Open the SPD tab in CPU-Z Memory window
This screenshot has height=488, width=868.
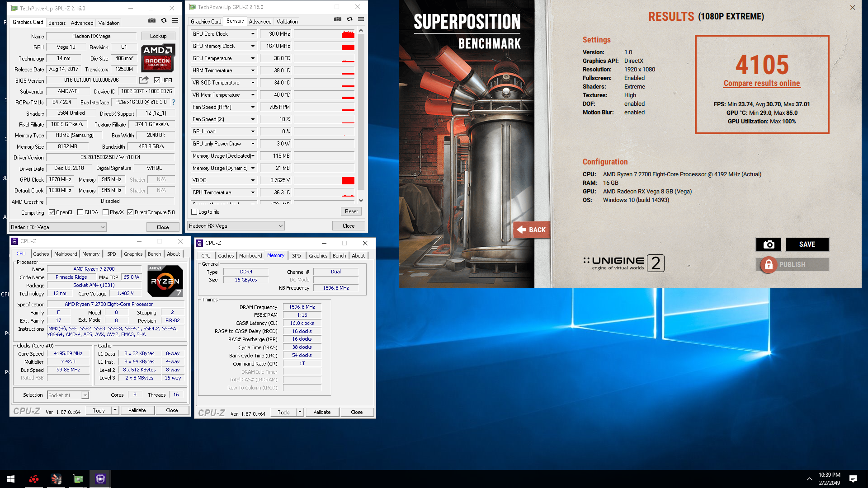(x=296, y=256)
